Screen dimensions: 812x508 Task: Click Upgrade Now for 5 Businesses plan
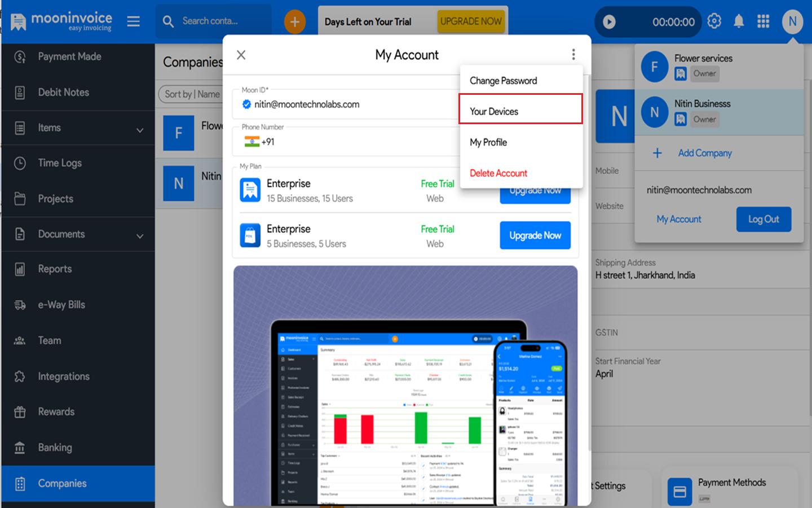click(535, 235)
